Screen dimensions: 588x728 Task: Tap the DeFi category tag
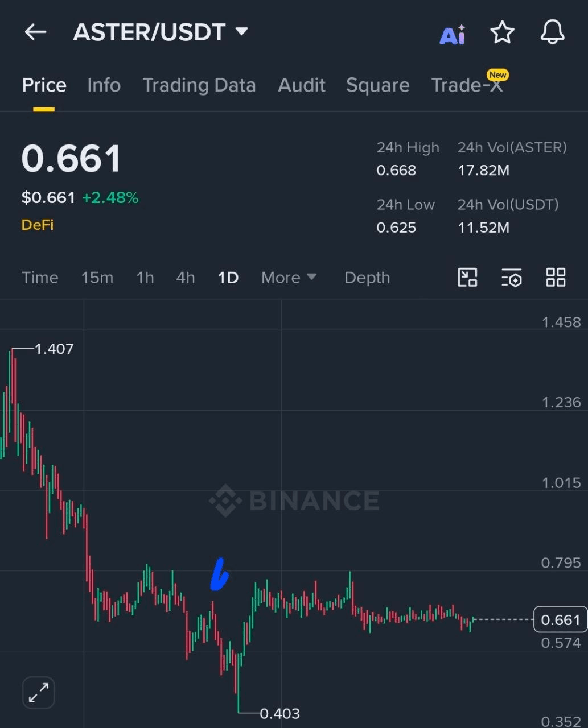(x=38, y=225)
